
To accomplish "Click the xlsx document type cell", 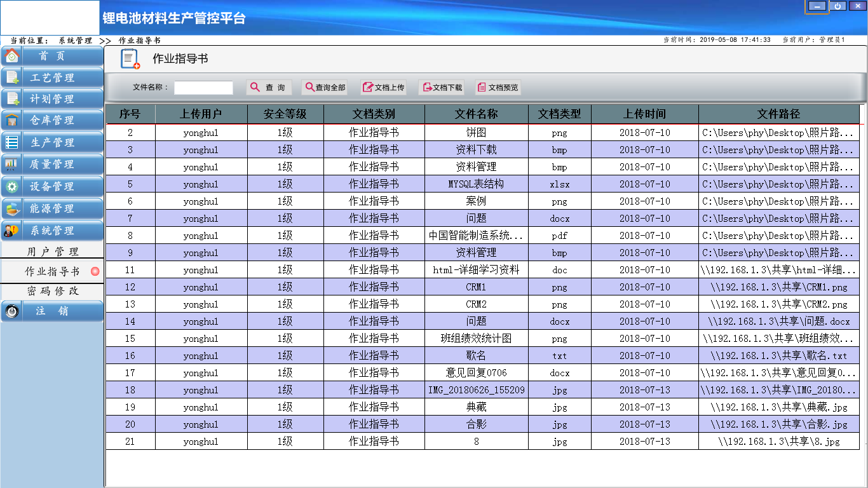I will 560,184.
